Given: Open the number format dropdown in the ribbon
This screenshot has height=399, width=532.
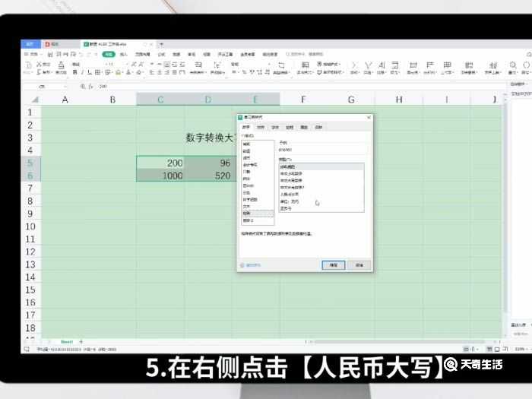Looking at the screenshot, I should pyautogui.click(x=269, y=64).
